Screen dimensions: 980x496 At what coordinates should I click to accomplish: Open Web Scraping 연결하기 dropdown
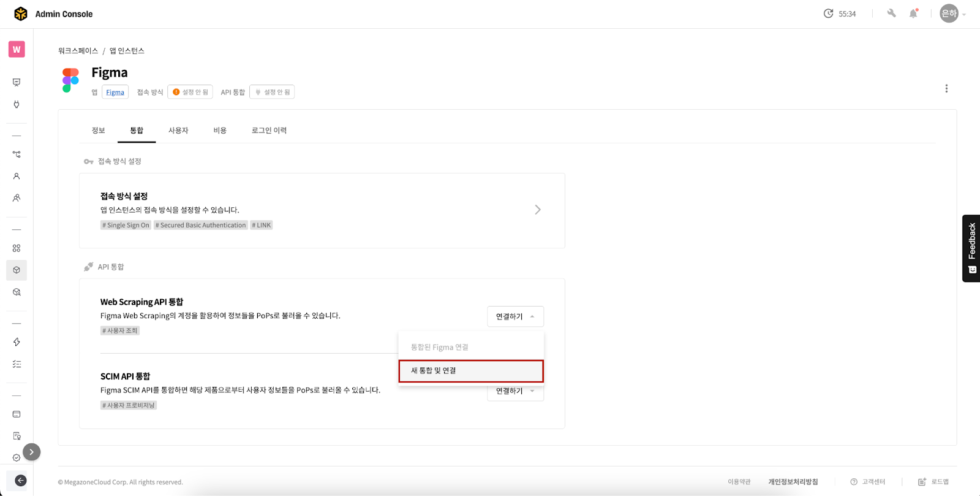coord(515,316)
